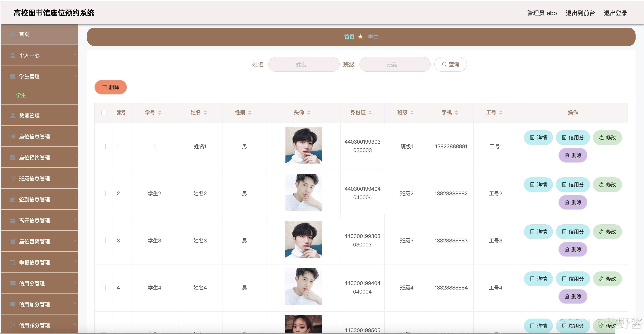Click the paper plane icon beside 座位信息管理
This screenshot has width=644, height=334.
click(13, 137)
